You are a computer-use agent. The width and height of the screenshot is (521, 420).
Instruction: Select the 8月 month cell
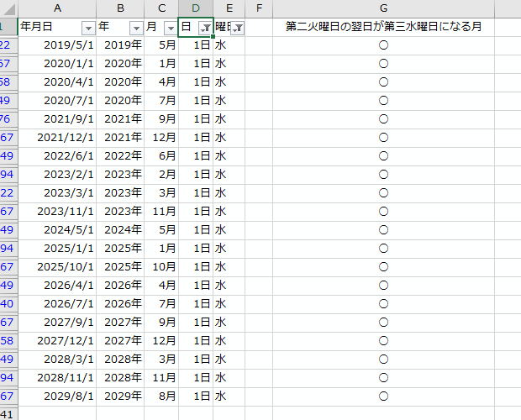pos(161,396)
